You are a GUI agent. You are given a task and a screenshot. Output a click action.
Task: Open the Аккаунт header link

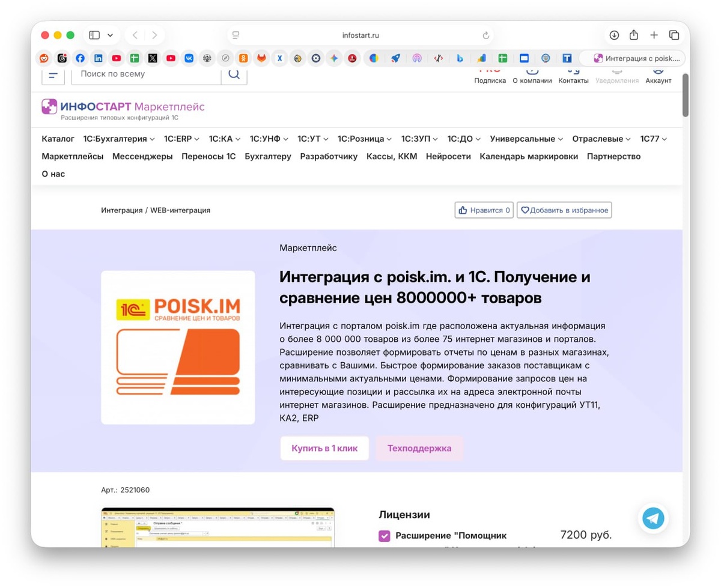(x=659, y=76)
